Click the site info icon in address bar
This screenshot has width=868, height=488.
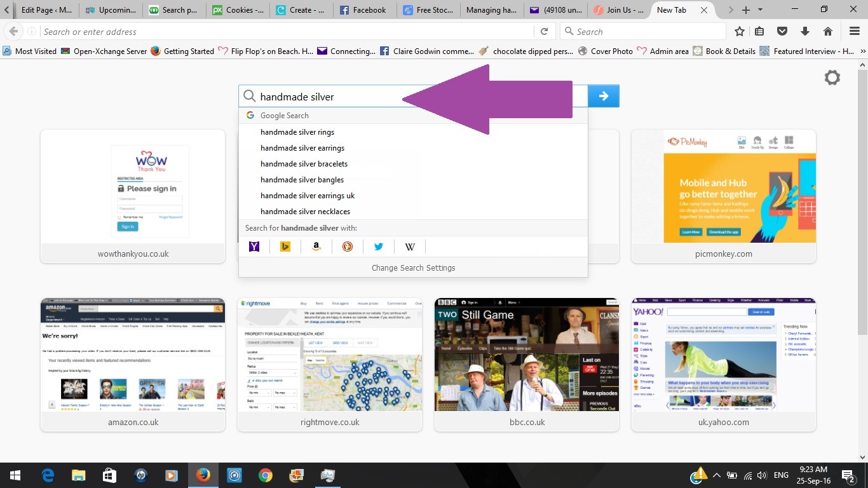click(x=31, y=31)
